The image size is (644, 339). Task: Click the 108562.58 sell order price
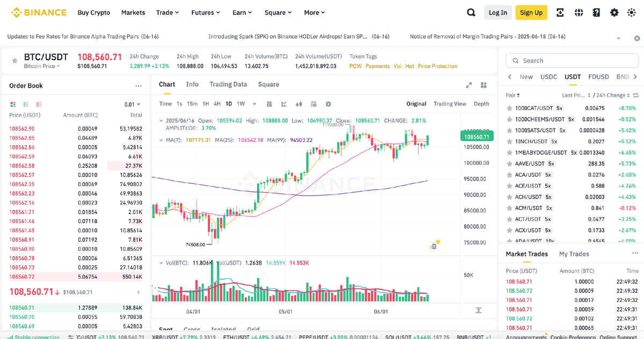click(x=22, y=165)
